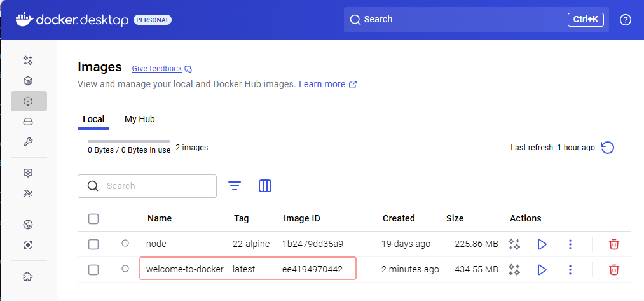
Task: Click the 434.55 MB size cell
Action: [x=476, y=269]
